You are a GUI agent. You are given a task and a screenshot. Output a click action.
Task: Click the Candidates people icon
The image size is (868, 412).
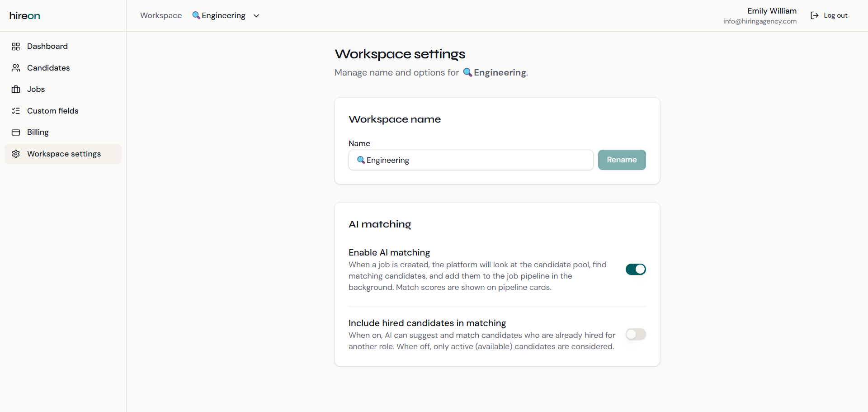coord(16,68)
